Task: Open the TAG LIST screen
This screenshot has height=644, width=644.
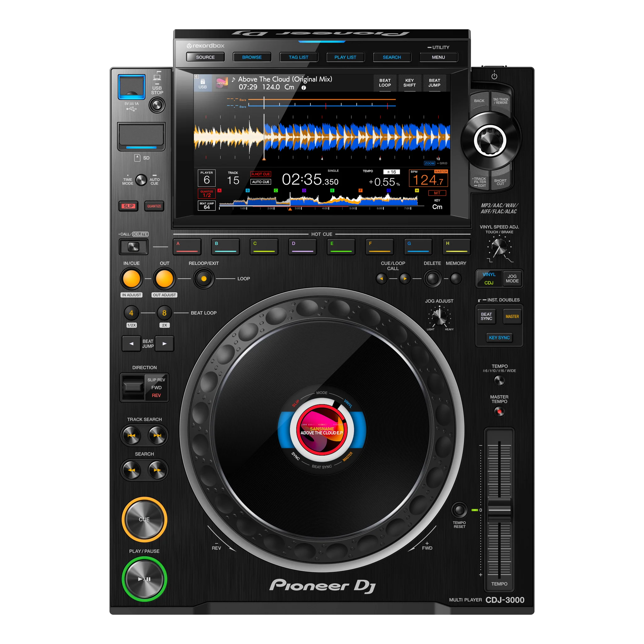Action: click(x=299, y=57)
